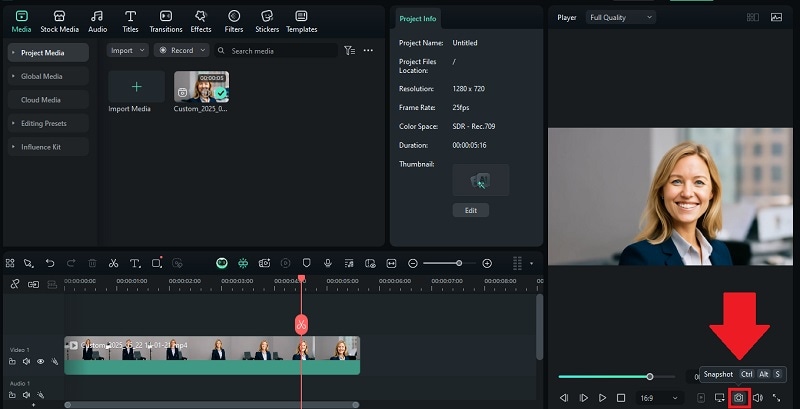Open the Record dropdown

(x=182, y=50)
